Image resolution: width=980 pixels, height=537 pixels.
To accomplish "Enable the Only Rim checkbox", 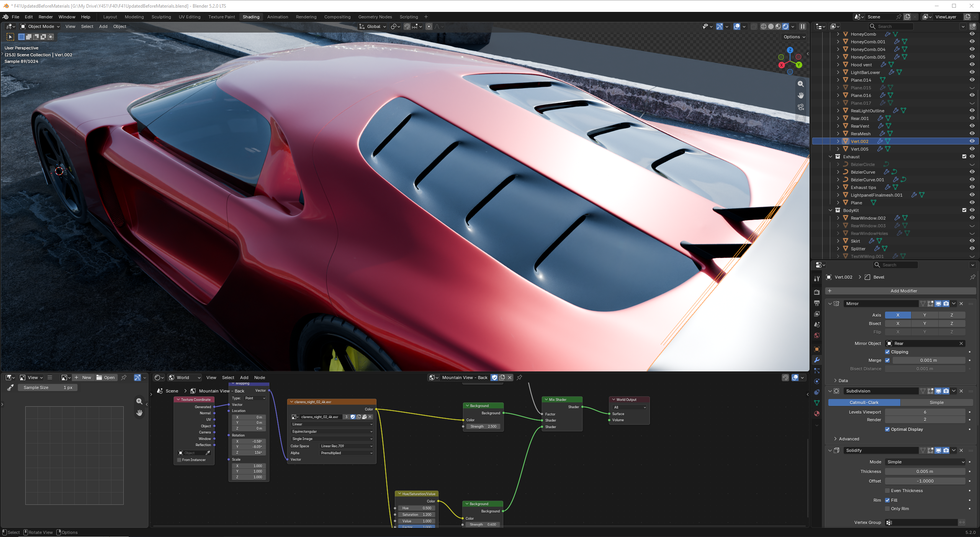I will click(887, 509).
